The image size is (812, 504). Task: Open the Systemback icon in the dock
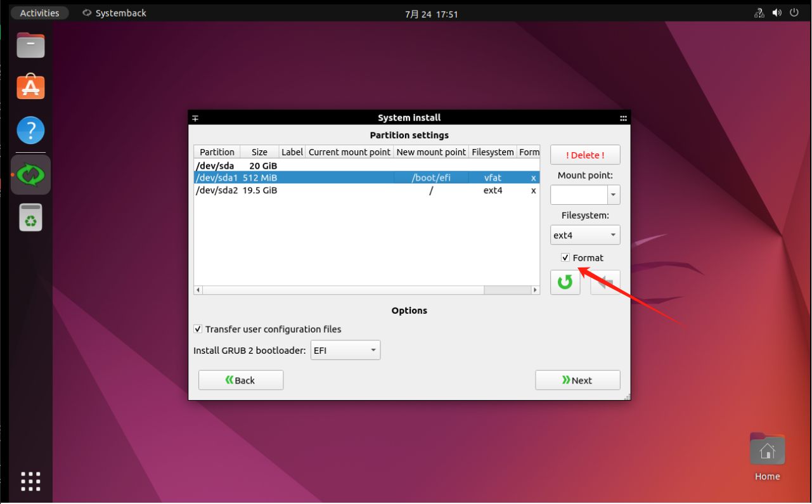point(30,174)
